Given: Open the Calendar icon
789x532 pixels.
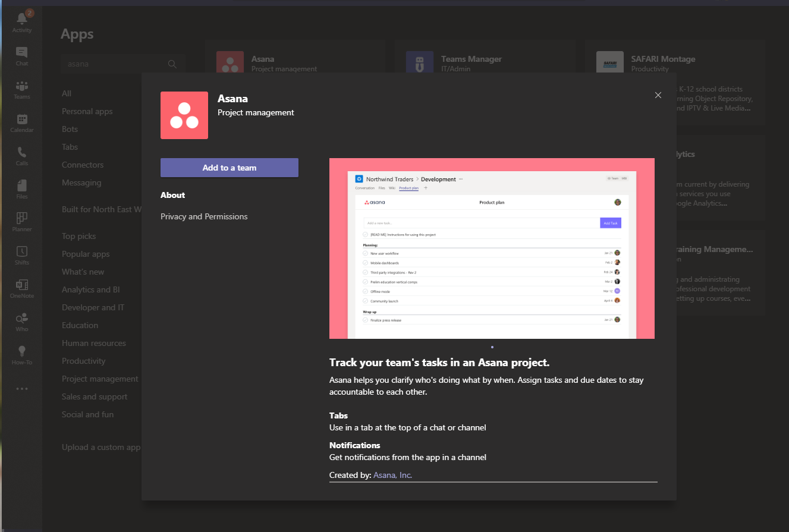Looking at the screenshot, I should tap(21, 121).
